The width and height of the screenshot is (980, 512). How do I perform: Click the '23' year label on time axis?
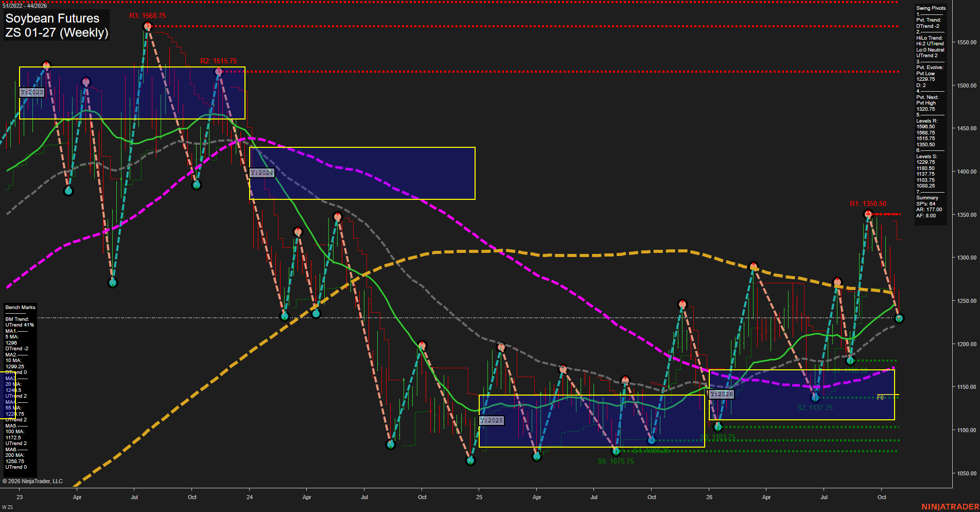coord(20,498)
